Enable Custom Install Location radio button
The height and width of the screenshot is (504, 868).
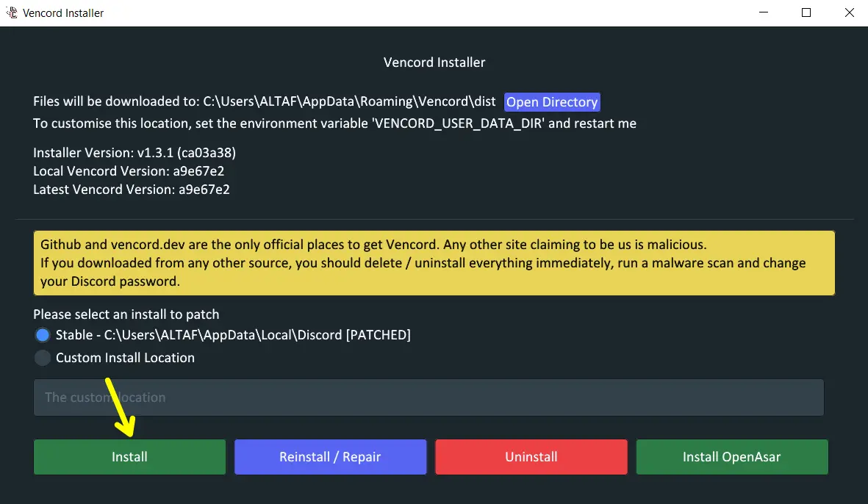42,358
